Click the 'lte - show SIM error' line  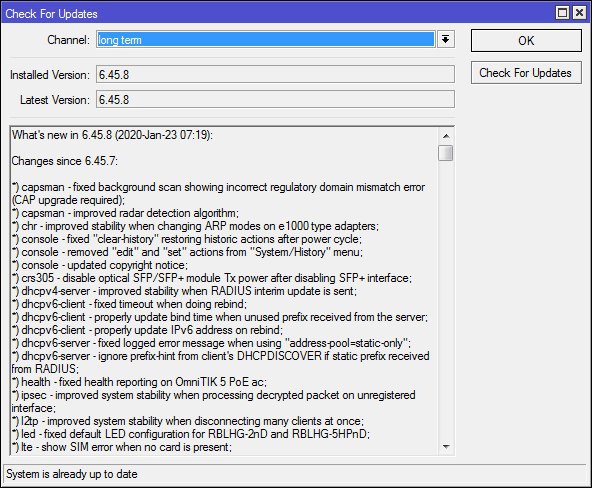(122, 447)
